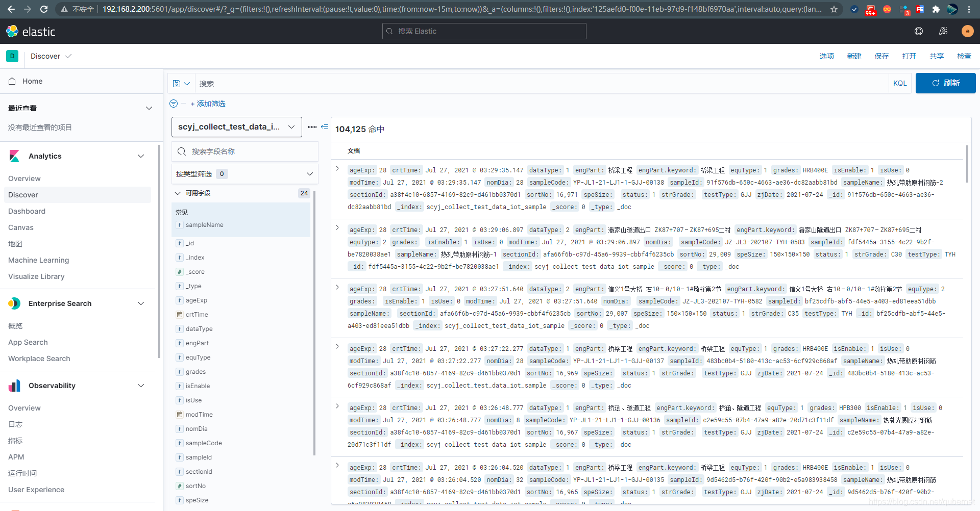Screen dimensions: 980x511
Task: Expand the document row 03:26:04.520
Action: (x=337, y=465)
